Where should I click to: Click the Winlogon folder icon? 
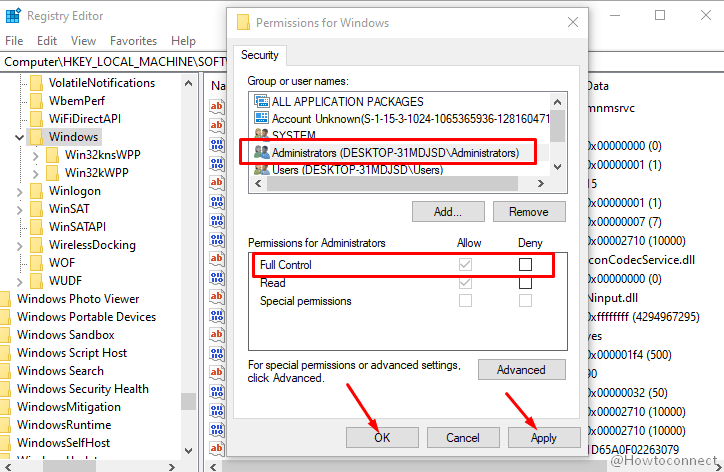pos(36,191)
